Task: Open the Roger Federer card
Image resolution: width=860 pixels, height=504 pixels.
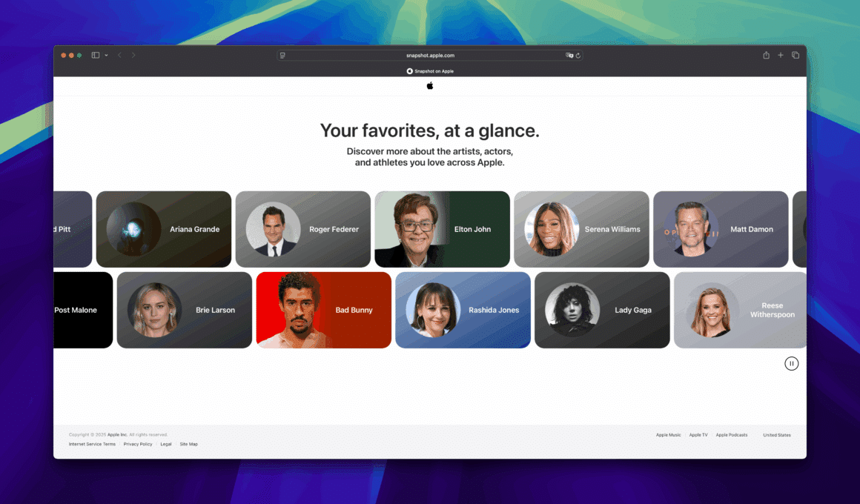Action: point(302,229)
